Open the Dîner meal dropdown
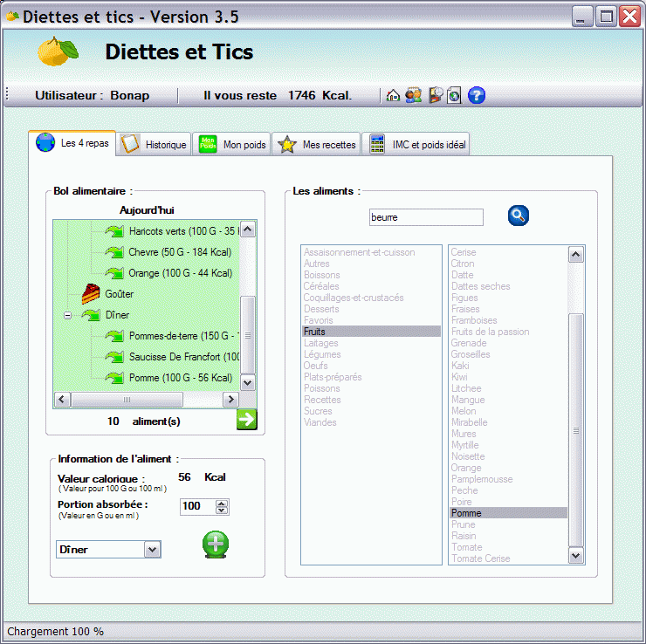Screen dimensions: 646x644 pyautogui.click(x=153, y=549)
